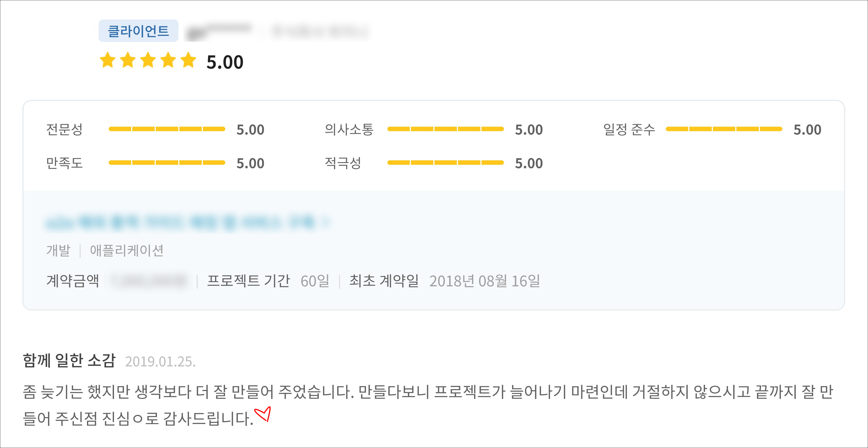Screen dimensions: 868x448
Task: Select the 애플리케이션 category label
Action: coord(126,250)
